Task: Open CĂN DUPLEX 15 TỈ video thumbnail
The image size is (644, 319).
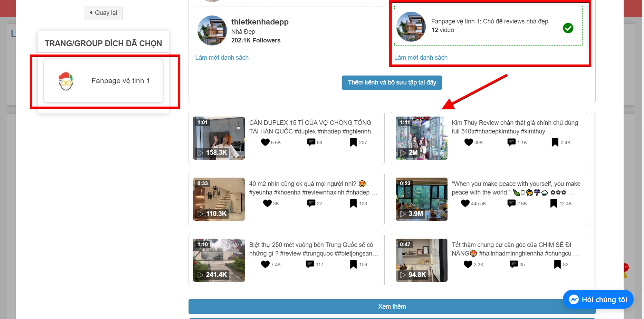Action: click(x=219, y=138)
